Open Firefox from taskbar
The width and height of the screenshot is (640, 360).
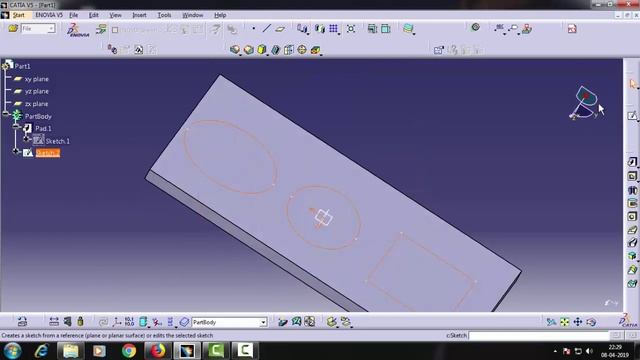click(158, 351)
